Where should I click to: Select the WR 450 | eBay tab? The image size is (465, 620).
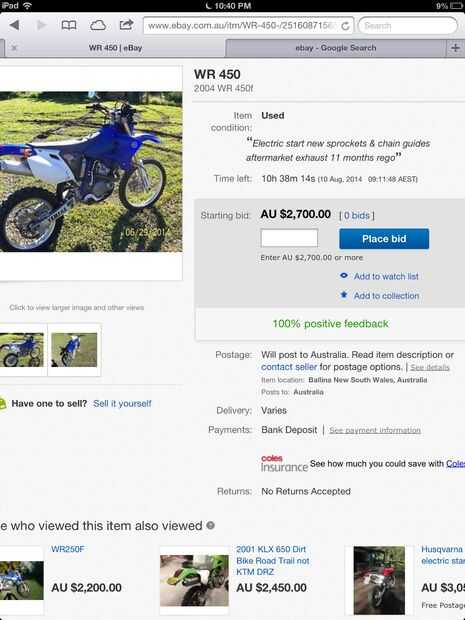pyautogui.click(x=115, y=48)
